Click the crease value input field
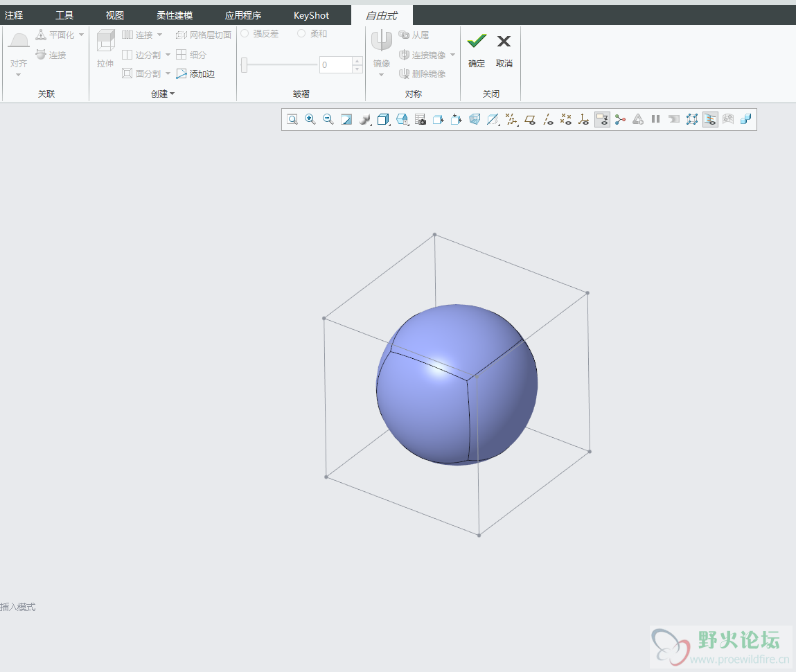This screenshot has height=672, width=796. point(336,65)
